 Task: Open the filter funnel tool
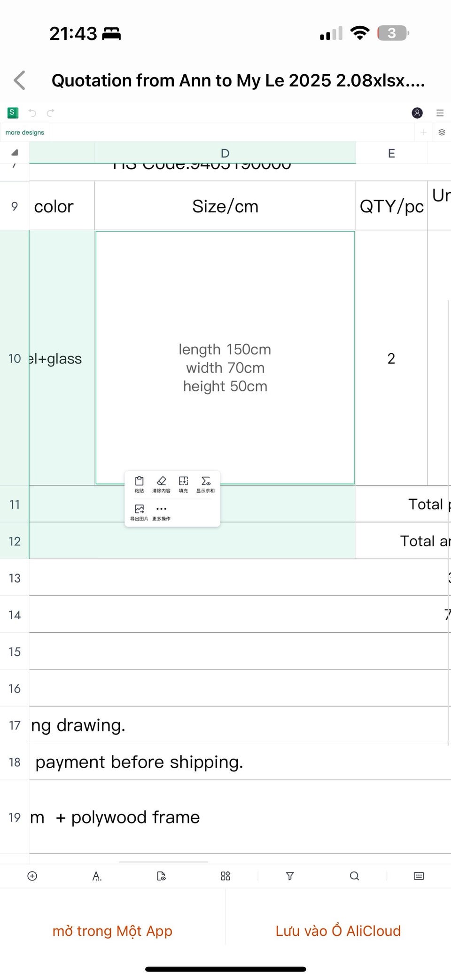[x=290, y=876]
